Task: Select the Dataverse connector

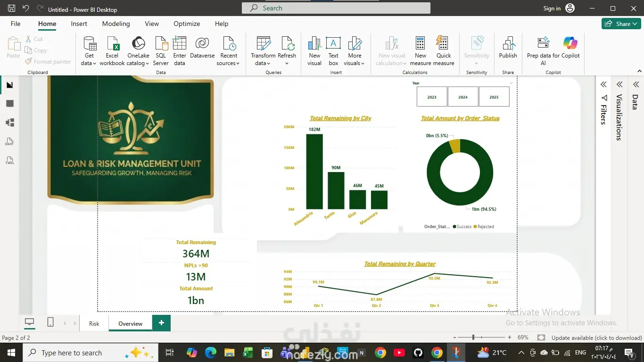Action: [202, 47]
